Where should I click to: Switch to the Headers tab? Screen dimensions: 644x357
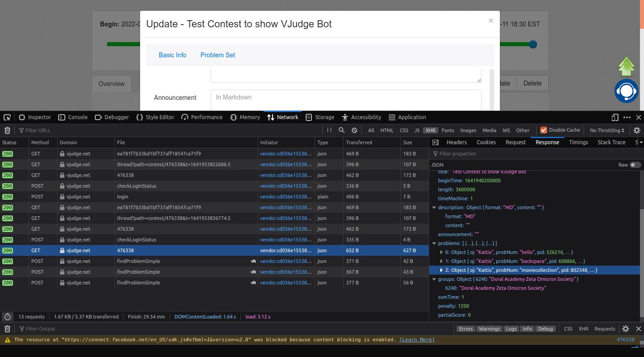click(456, 142)
